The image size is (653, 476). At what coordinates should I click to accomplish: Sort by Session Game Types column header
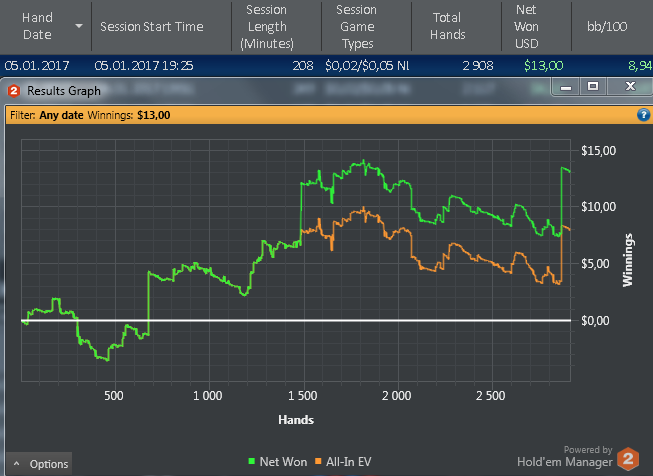click(356, 27)
